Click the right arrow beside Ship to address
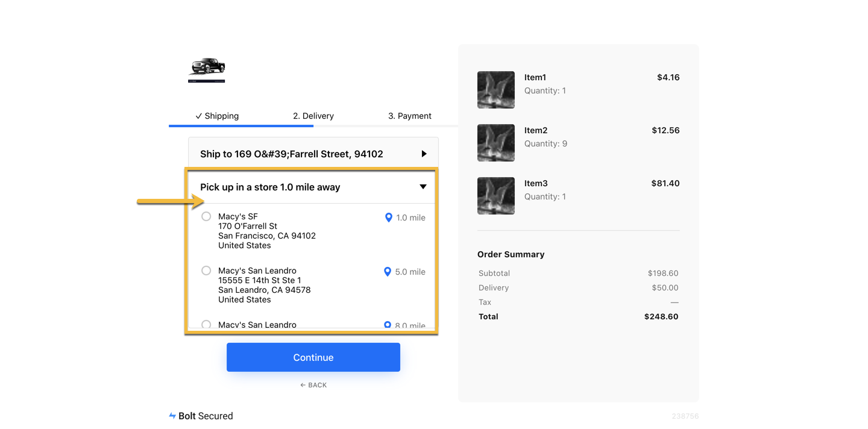The width and height of the screenshot is (868, 429). click(x=424, y=154)
